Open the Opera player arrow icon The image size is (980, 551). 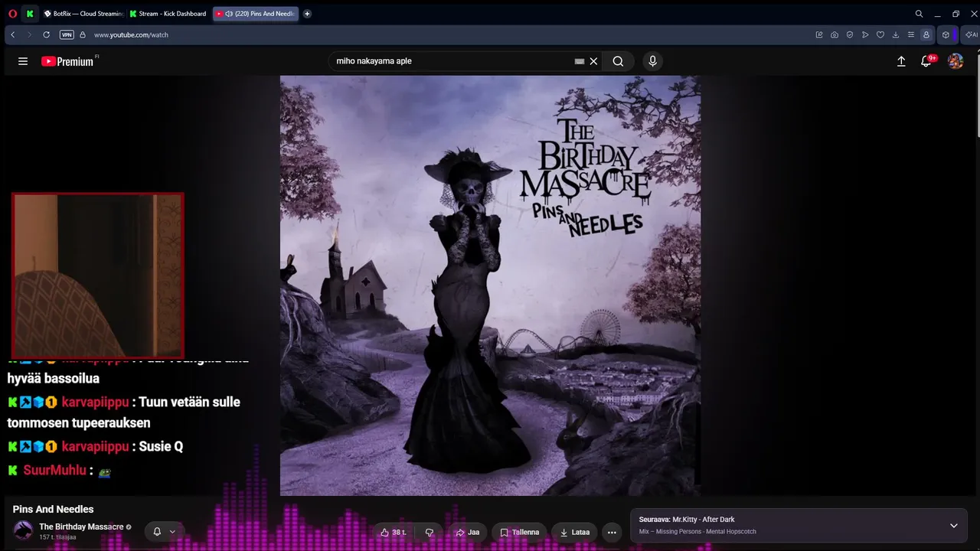click(865, 34)
